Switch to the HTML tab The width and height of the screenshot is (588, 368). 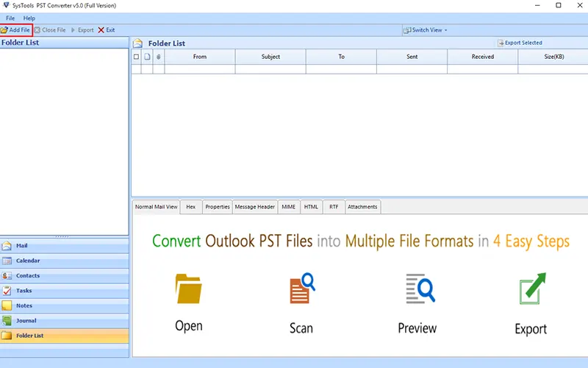click(311, 207)
